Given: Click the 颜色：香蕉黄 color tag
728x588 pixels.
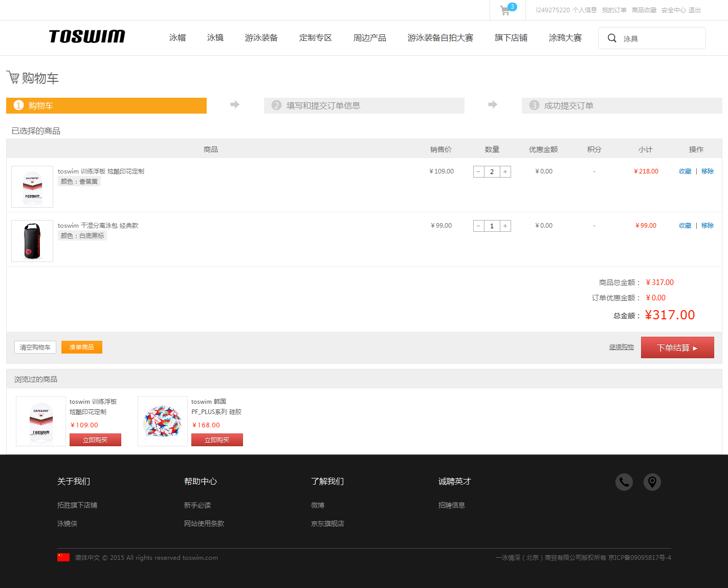Looking at the screenshot, I should coord(79,182).
